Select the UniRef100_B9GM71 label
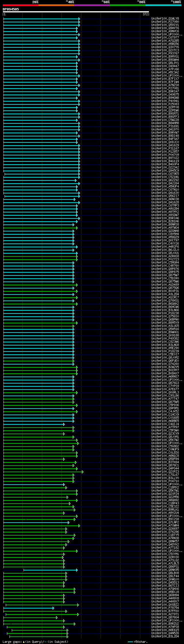This screenshot has width=184, height=644. pyautogui.click(x=165, y=114)
